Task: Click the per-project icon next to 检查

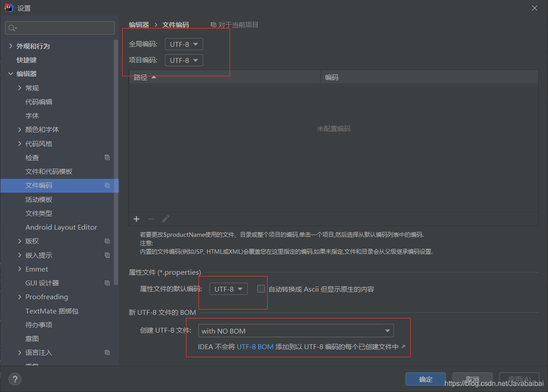Action: (x=107, y=157)
